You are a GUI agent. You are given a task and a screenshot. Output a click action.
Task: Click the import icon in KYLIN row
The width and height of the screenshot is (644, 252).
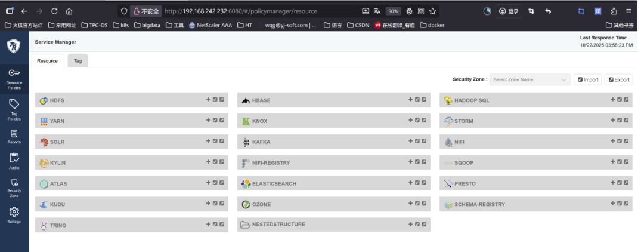pos(215,162)
